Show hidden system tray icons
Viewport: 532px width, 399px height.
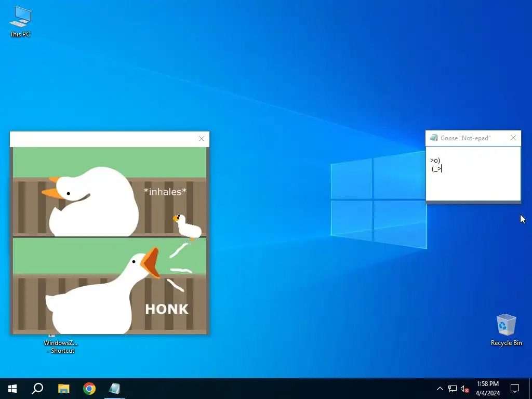[x=440, y=389]
